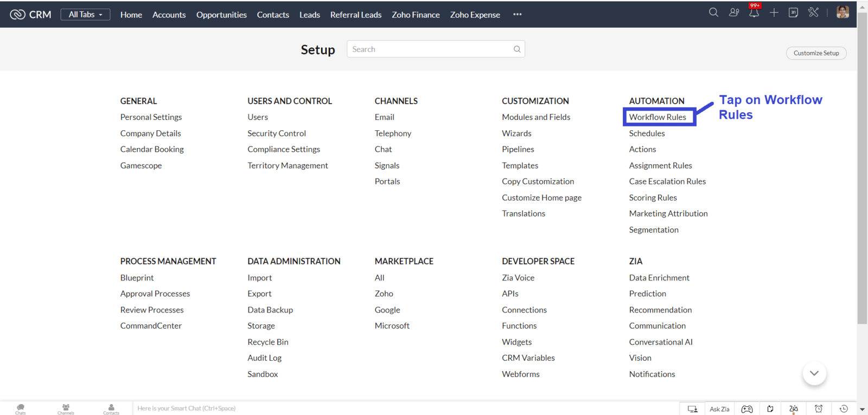Open Approval Processes link
The image size is (868, 415).
coord(155,293)
